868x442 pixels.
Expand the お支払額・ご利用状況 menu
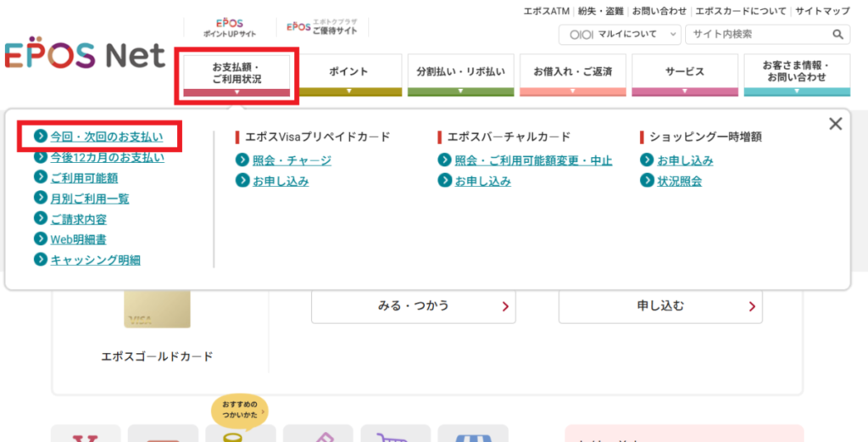237,76
